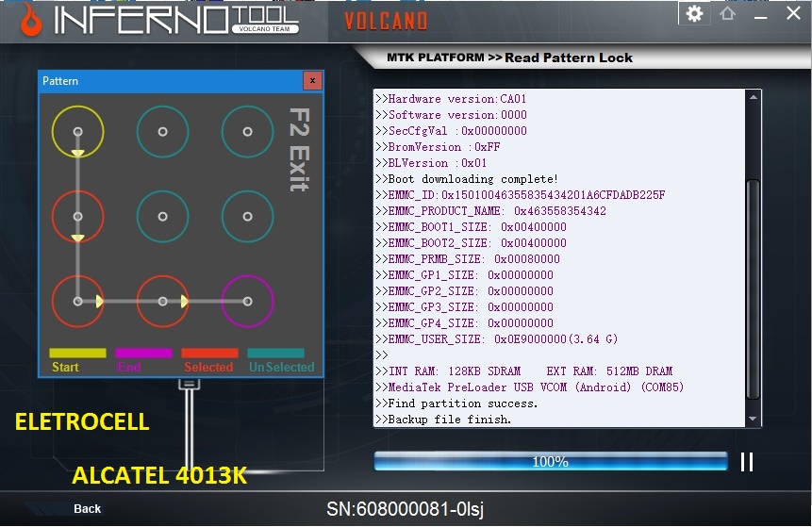Go to home via house icon

(727, 13)
